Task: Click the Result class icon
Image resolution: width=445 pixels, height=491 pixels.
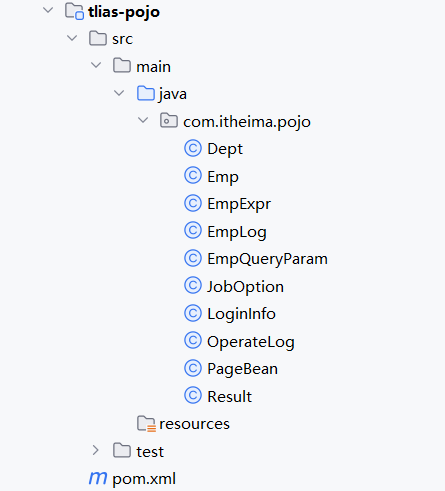Action: [193, 396]
